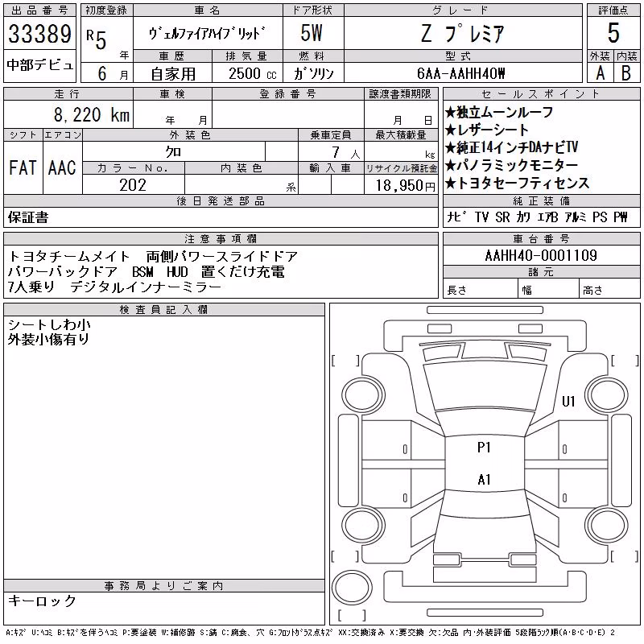Screen dimensions: 644x644
Task: Click inspector note 外装小傷有り
Action: 48,339
